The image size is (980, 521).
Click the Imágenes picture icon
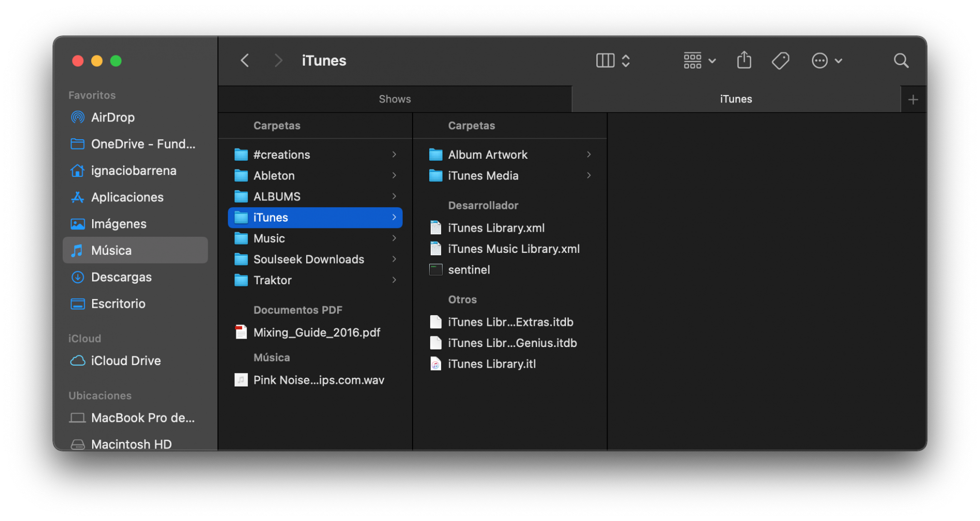pos(77,224)
